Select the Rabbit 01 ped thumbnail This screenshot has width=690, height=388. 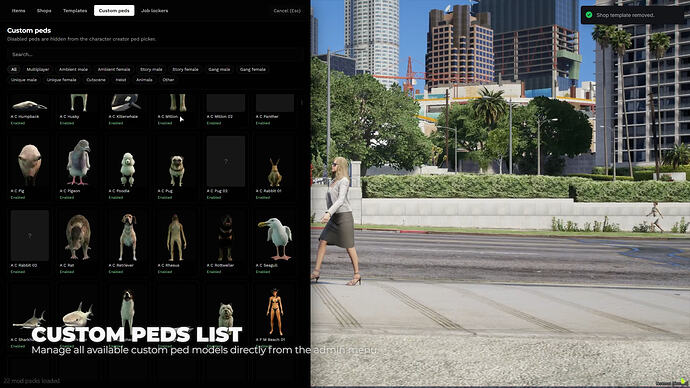[x=275, y=162]
